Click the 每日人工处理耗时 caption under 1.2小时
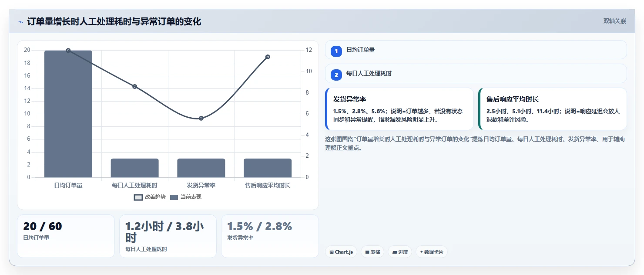Viewport: 644px width, 275px height. point(146,249)
